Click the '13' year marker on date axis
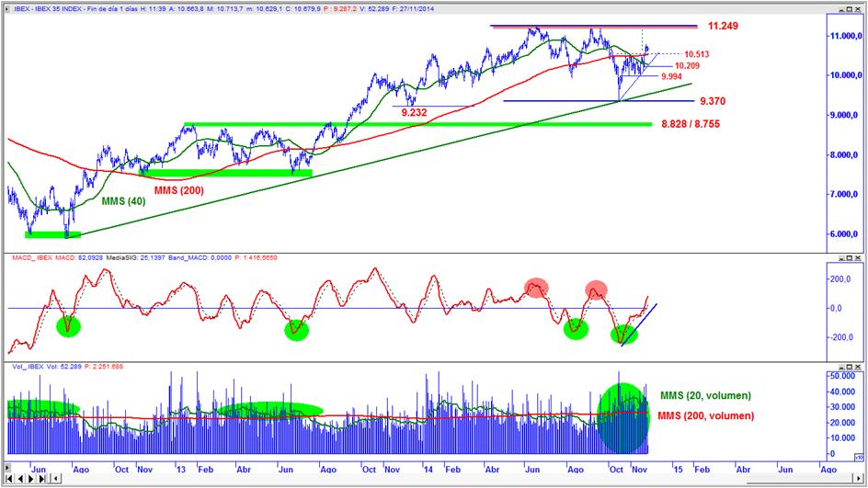The height and width of the screenshot is (488, 868). coord(181,470)
